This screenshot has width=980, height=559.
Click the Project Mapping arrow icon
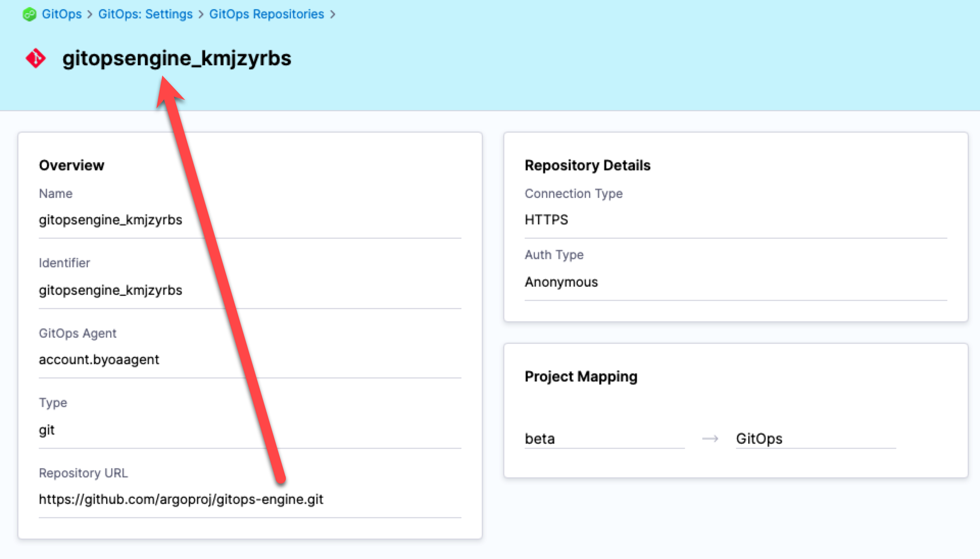710,439
